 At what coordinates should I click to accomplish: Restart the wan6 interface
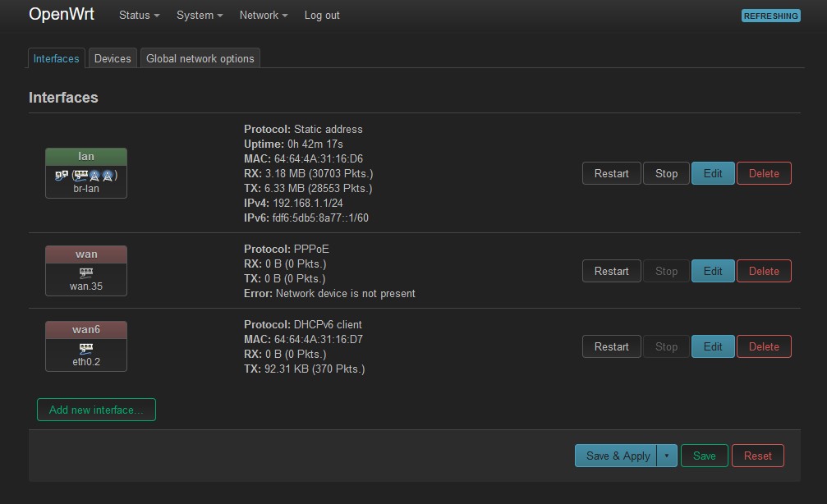click(x=611, y=346)
